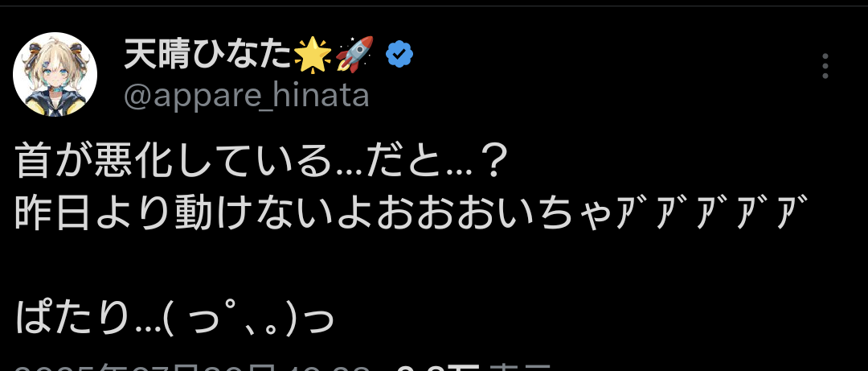Click the rocket emoji beside the star
The image size is (868, 371).
355,55
